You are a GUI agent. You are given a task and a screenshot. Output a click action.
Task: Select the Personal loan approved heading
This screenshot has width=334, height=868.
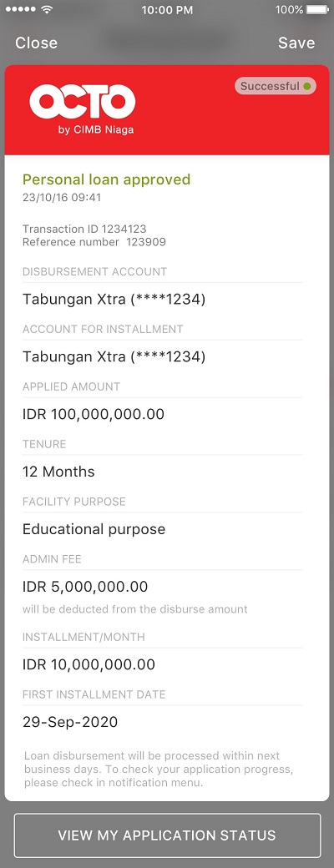click(106, 179)
